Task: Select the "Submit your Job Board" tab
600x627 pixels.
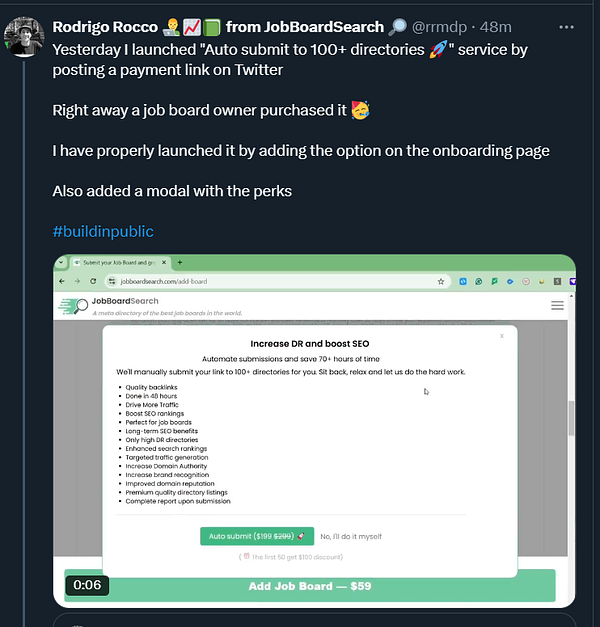Action: 119,262
